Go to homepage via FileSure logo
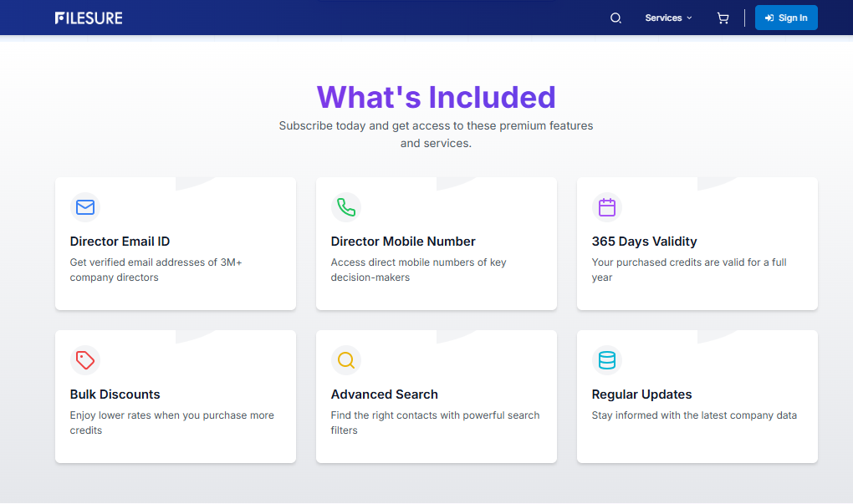 point(89,18)
